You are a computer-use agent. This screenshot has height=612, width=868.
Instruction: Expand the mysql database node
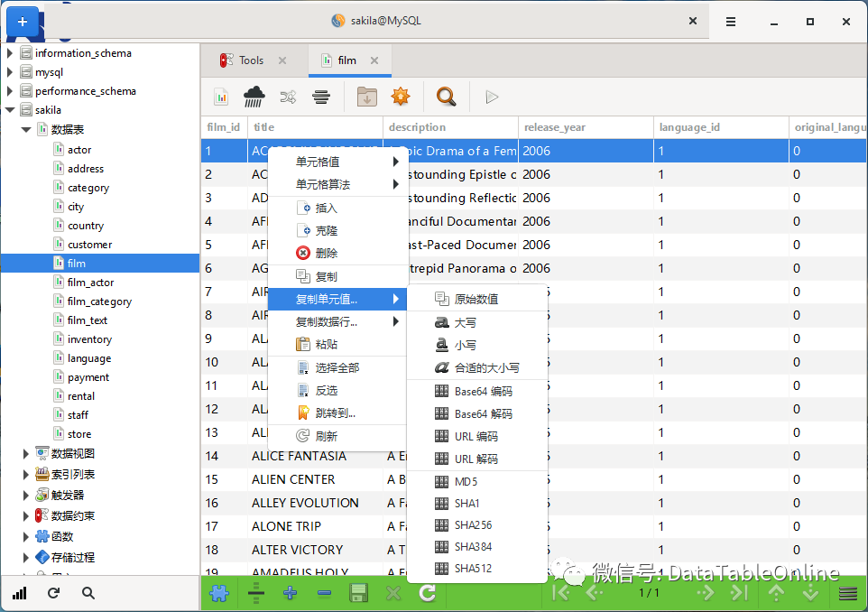pyautogui.click(x=9, y=72)
